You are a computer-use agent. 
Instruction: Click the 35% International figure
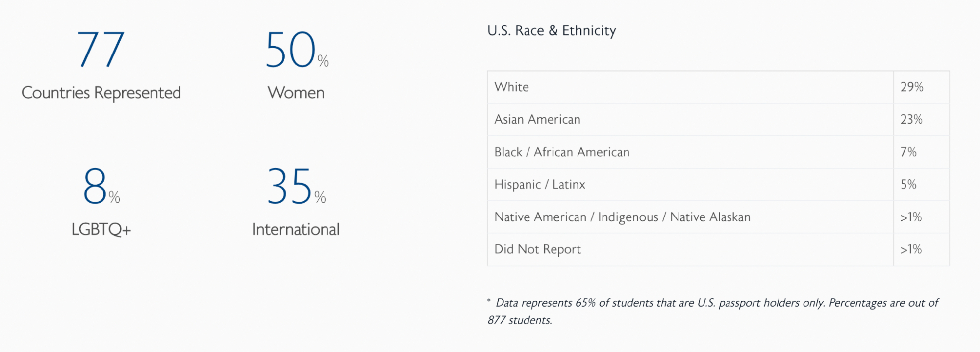point(296,186)
